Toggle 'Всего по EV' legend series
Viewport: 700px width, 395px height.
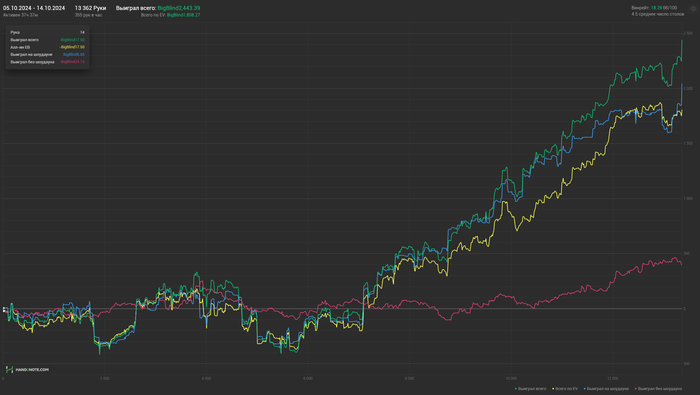565,389
